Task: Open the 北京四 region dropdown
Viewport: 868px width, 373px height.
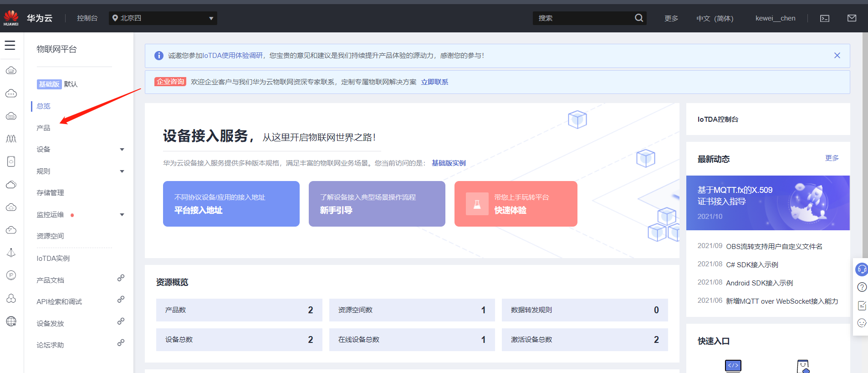Action: point(163,18)
